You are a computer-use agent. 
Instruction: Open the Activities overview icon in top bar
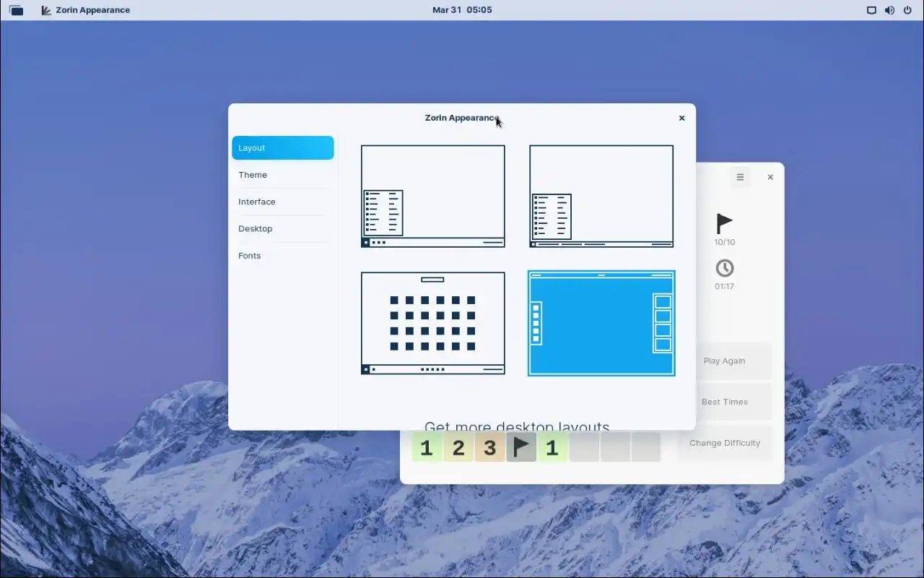pos(16,10)
